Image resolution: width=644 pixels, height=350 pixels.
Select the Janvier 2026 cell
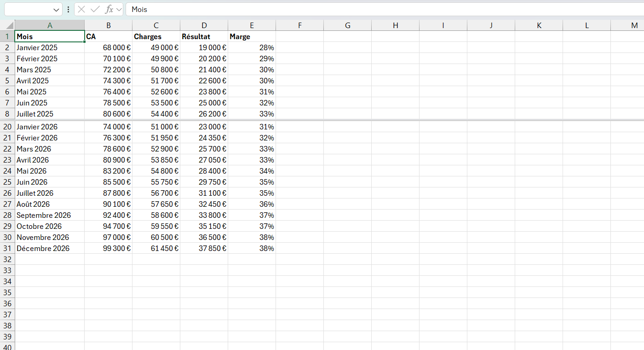50,127
